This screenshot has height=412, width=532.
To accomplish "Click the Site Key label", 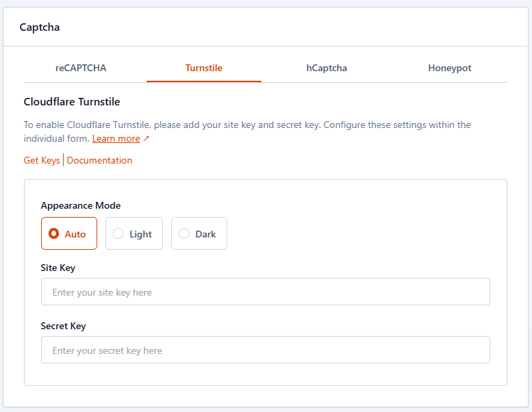I will tap(58, 268).
